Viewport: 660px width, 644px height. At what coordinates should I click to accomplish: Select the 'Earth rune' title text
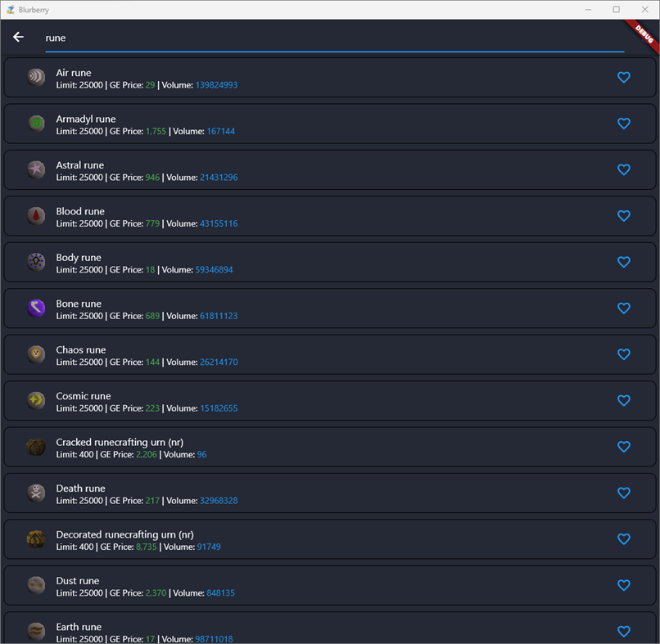tap(79, 627)
